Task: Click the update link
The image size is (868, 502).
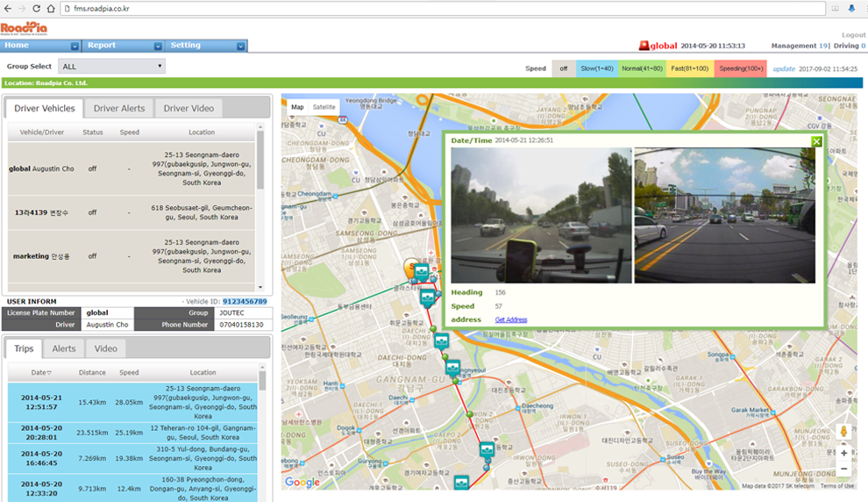Action: [784, 68]
